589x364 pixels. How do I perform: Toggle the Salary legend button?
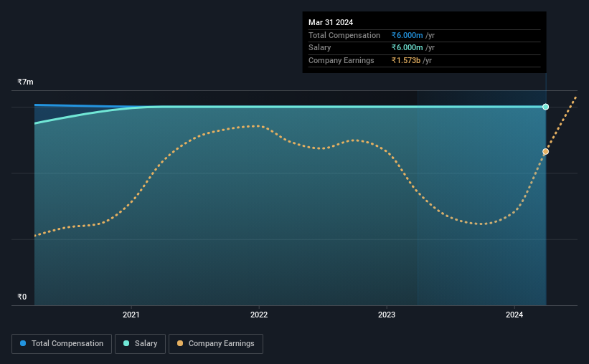pos(140,344)
